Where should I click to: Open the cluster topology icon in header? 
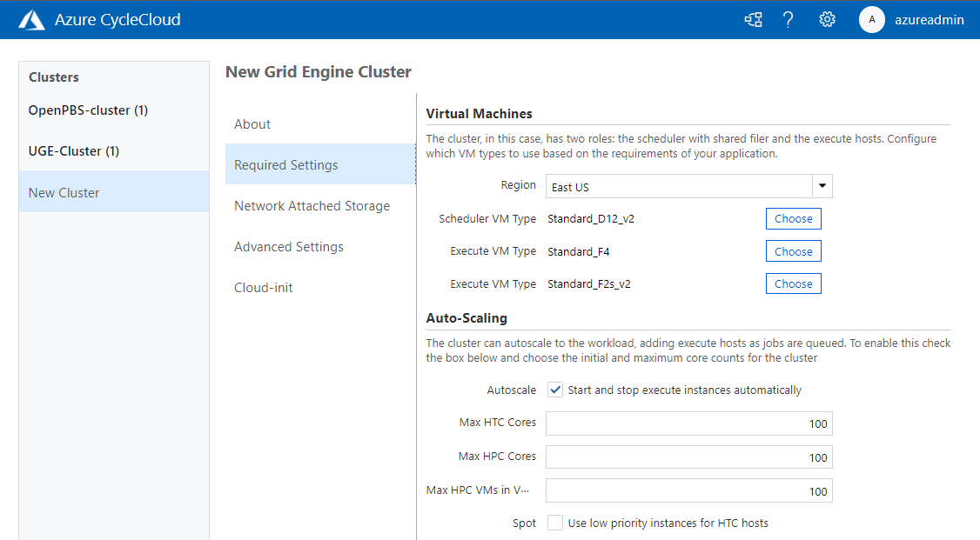pos(753,19)
